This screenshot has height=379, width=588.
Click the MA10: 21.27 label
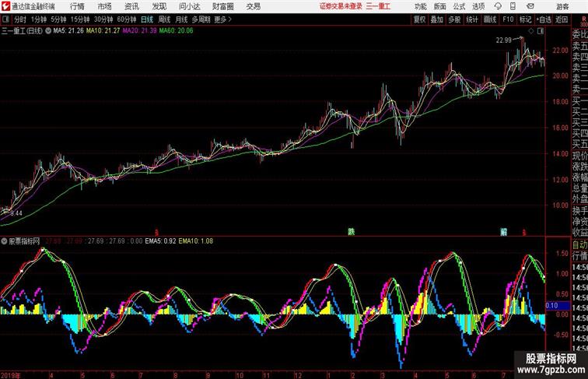click(103, 31)
